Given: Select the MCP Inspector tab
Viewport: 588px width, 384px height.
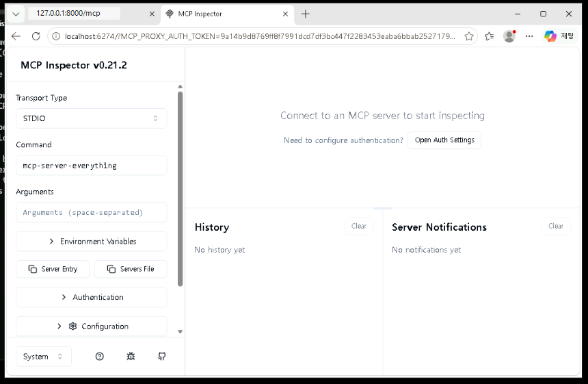Looking at the screenshot, I should point(227,14).
